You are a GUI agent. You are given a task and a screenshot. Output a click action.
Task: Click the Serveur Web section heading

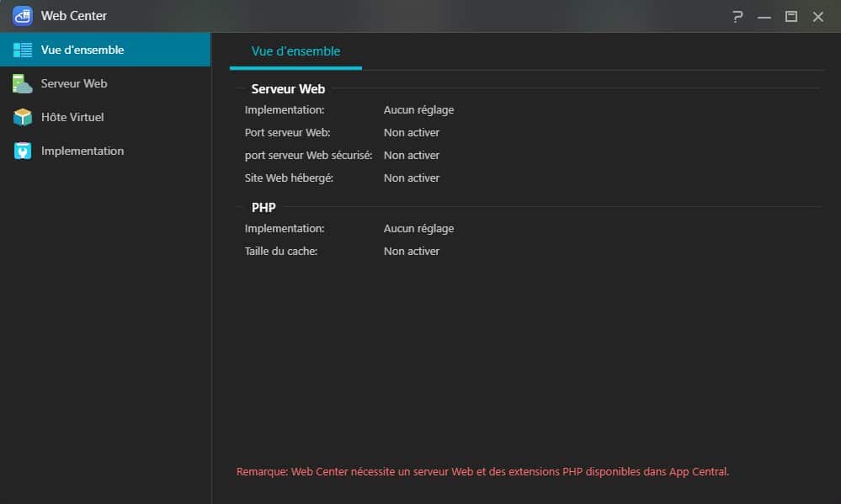click(x=288, y=89)
